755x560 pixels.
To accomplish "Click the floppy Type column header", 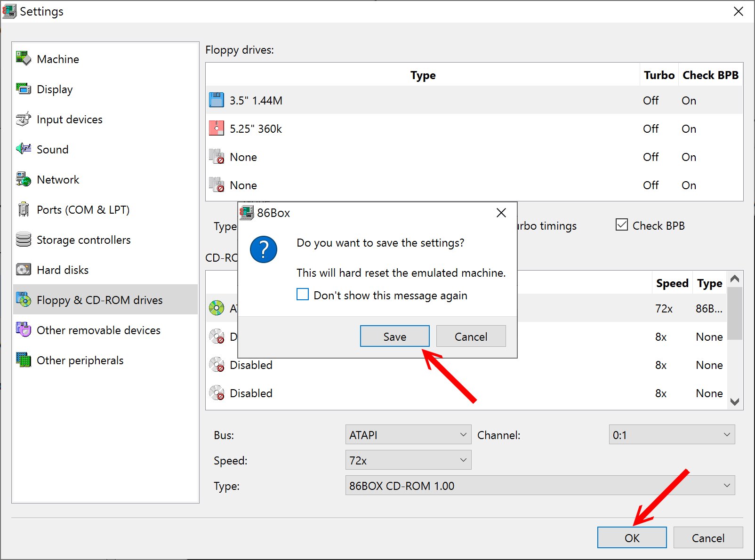I will click(423, 75).
